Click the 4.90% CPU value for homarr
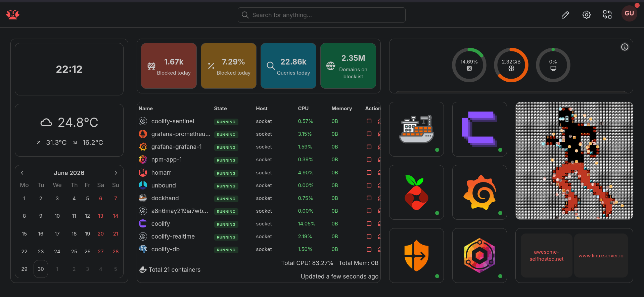This screenshot has height=297, width=644. tap(306, 173)
